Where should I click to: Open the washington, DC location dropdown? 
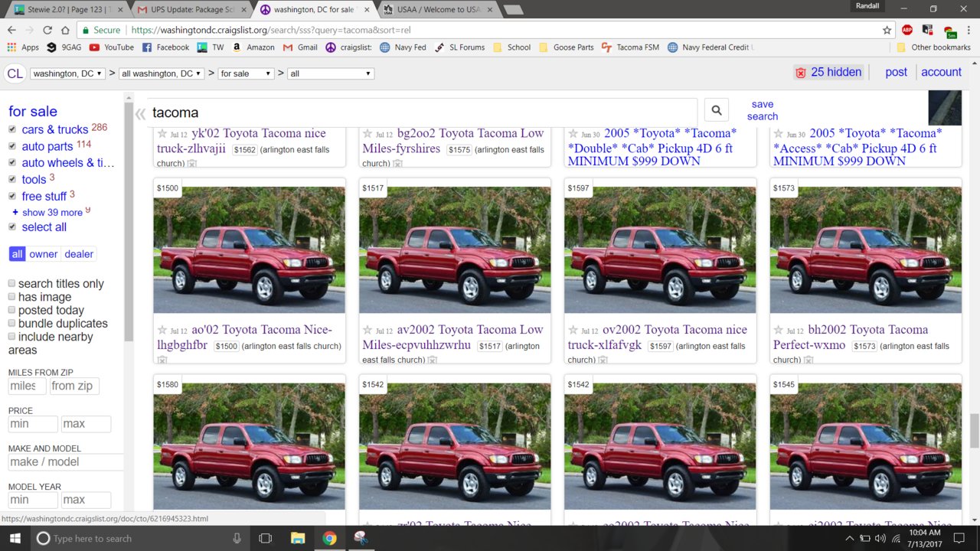(67, 73)
